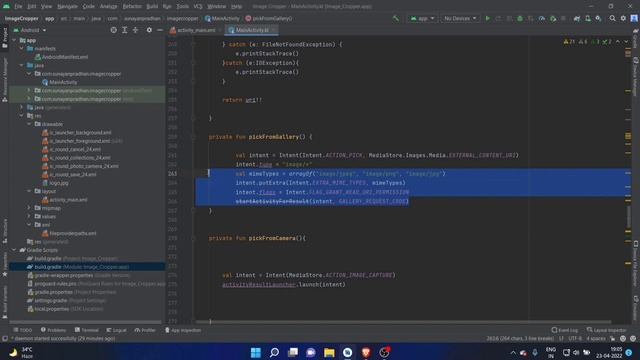
Task: Click MainActivity in the breadcrumb bar
Action: [222, 18]
